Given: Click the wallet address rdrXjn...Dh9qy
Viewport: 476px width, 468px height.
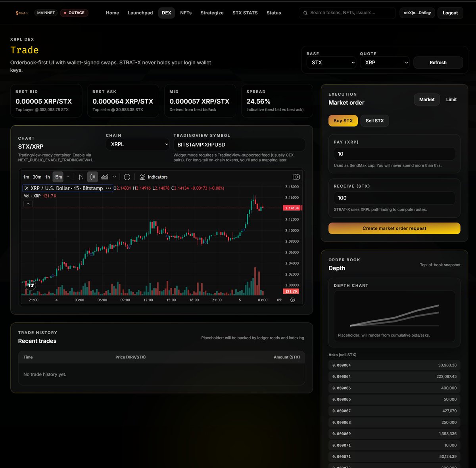Looking at the screenshot, I should [417, 13].
